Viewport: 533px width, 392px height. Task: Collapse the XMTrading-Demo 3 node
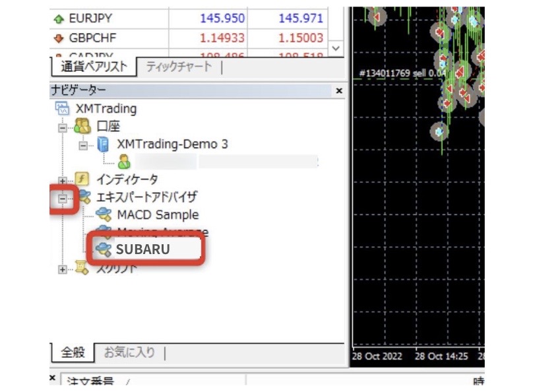coord(83,146)
